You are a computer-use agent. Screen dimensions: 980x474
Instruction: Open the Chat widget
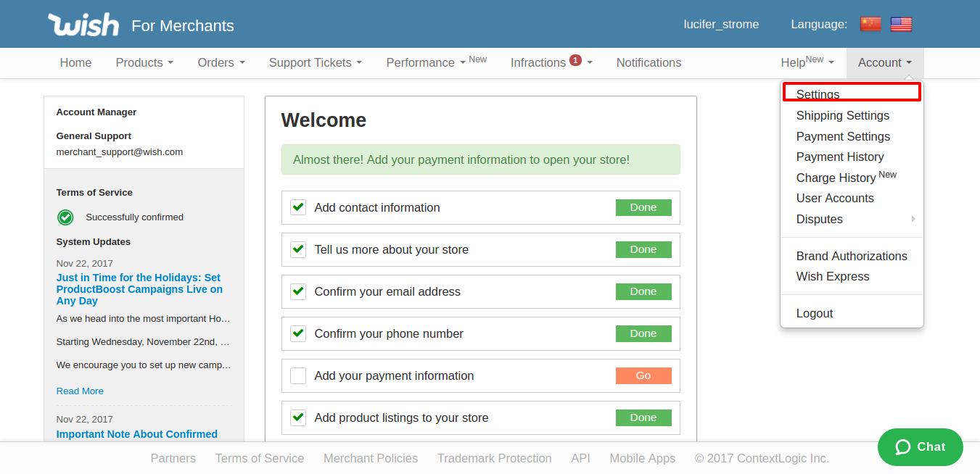point(921,447)
